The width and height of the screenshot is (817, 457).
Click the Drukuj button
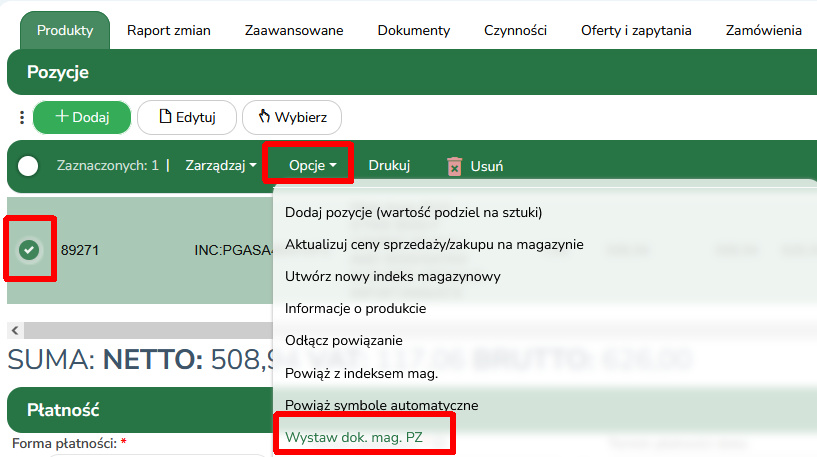point(389,166)
